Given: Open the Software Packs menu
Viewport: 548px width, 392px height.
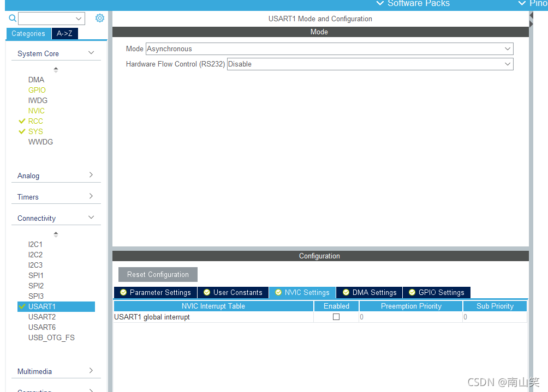Looking at the screenshot, I should [413, 3].
